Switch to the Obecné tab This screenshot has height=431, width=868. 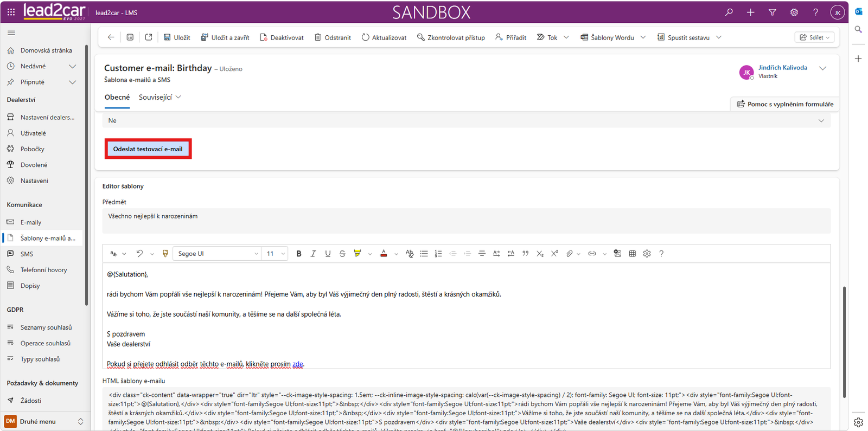tap(117, 98)
